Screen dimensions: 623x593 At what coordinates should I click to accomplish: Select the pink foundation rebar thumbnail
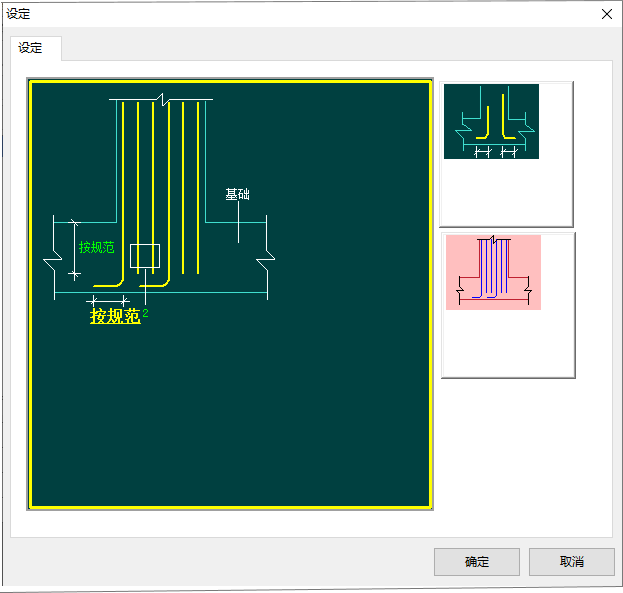493,272
